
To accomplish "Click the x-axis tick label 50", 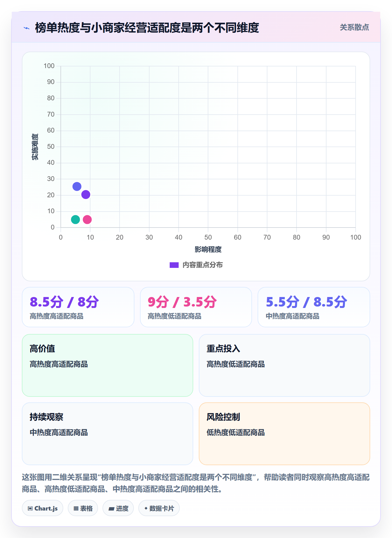I will coord(208,237).
